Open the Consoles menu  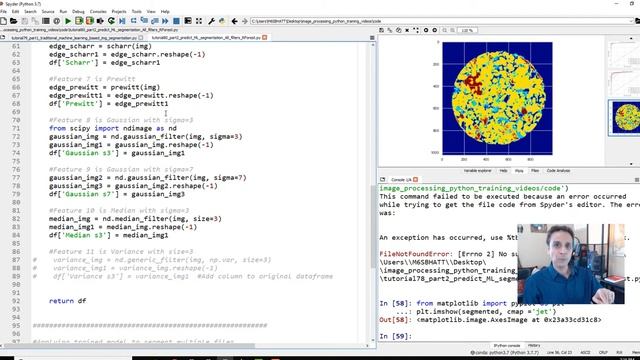98,11
